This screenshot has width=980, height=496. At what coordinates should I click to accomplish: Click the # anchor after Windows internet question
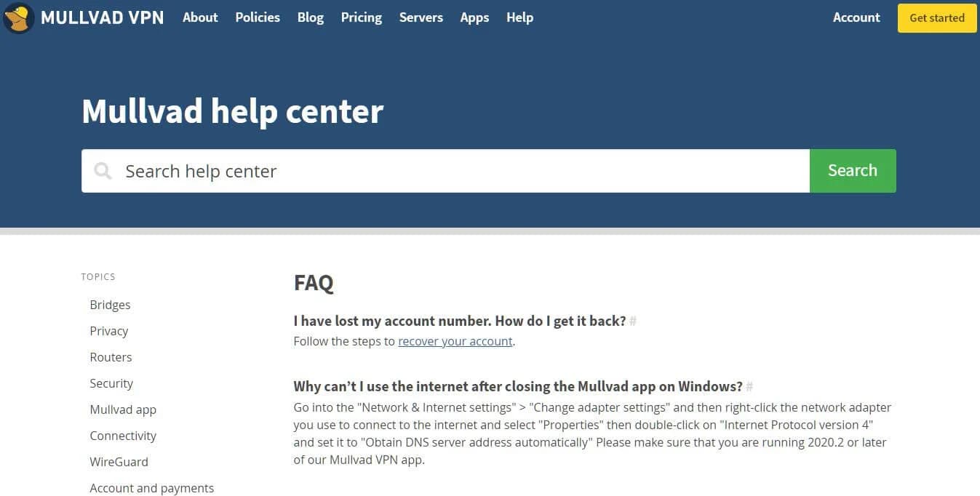(749, 386)
